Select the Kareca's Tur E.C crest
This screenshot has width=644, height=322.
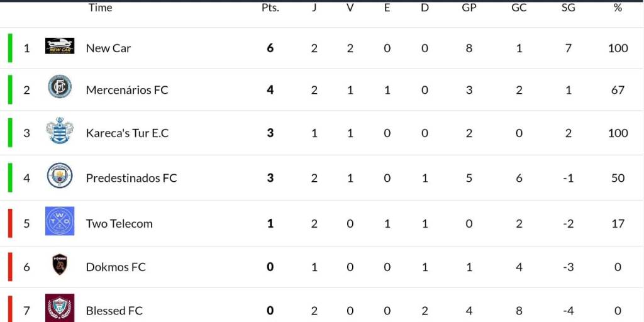point(60,130)
